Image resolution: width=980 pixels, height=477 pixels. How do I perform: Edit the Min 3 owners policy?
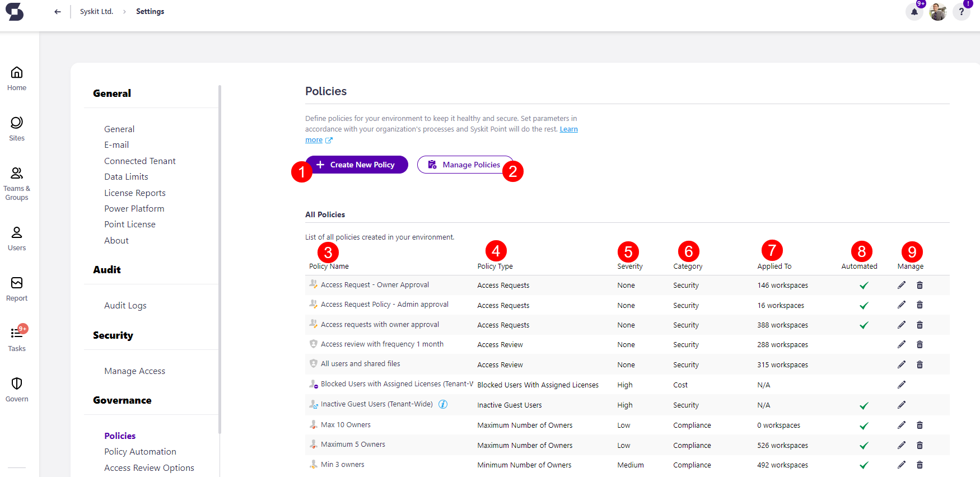(902, 465)
